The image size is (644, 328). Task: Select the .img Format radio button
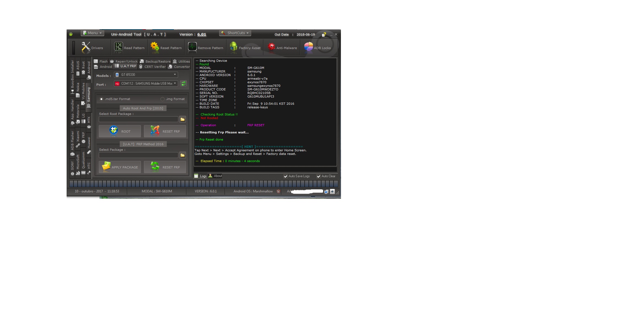click(x=162, y=99)
